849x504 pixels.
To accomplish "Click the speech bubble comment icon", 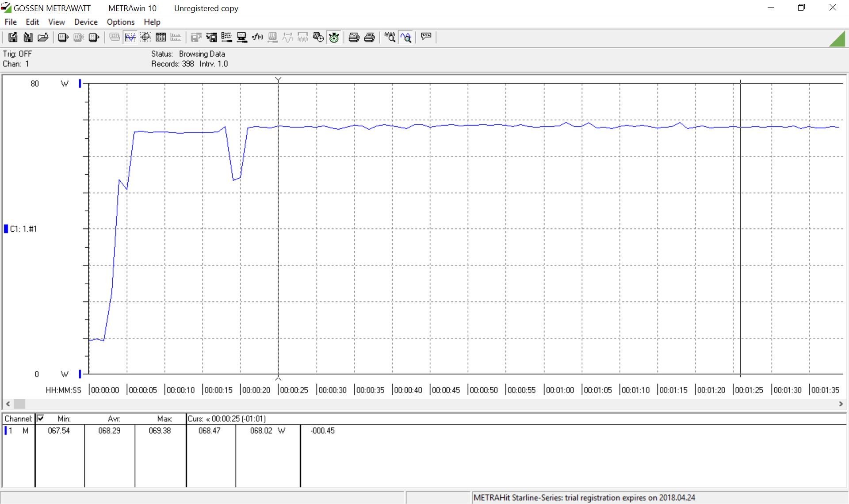I will pyautogui.click(x=426, y=37).
